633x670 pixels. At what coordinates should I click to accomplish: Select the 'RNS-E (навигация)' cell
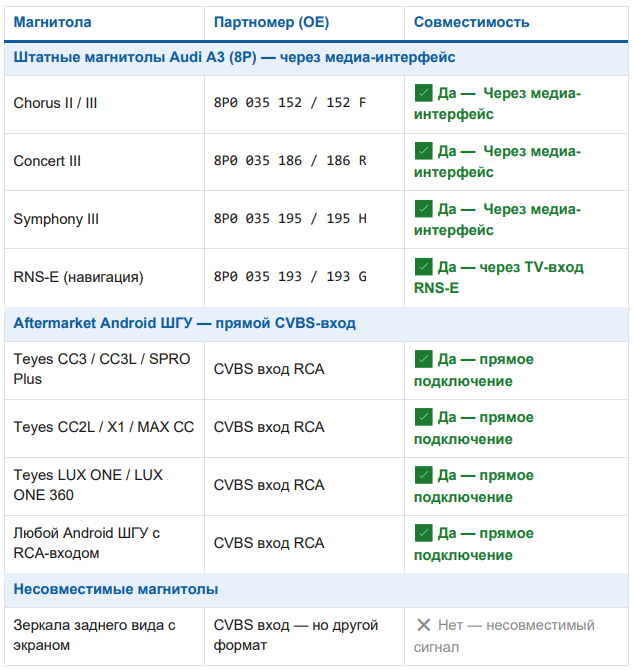pyautogui.click(x=104, y=278)
